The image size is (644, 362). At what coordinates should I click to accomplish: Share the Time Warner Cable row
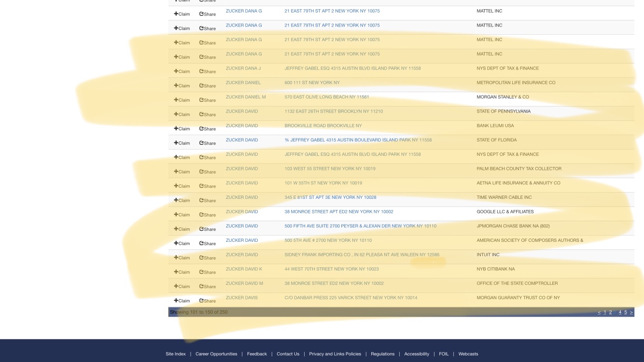point(208,200)
